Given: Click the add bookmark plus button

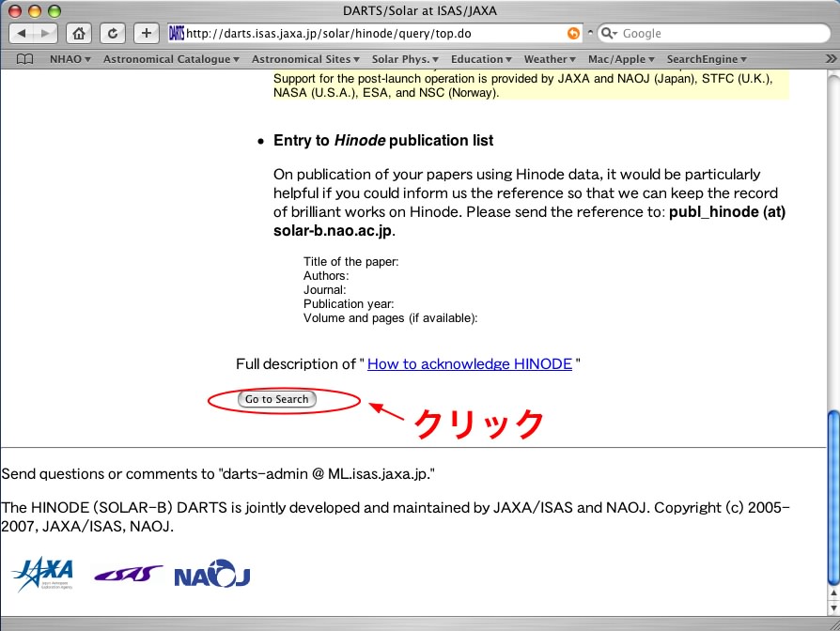Looking at the screenshot, I should point(146,33).
